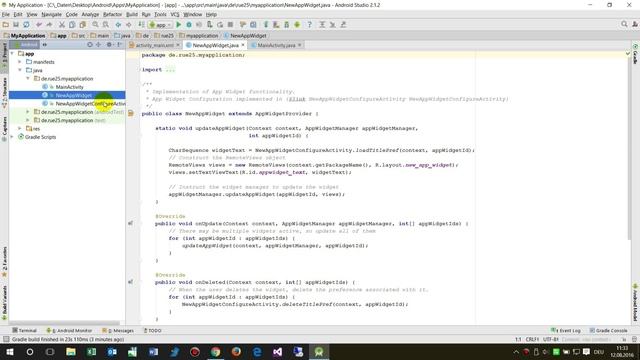Expand the folded import statement
This screenshot has width=640, height=360.
click(x=170, y=70)
